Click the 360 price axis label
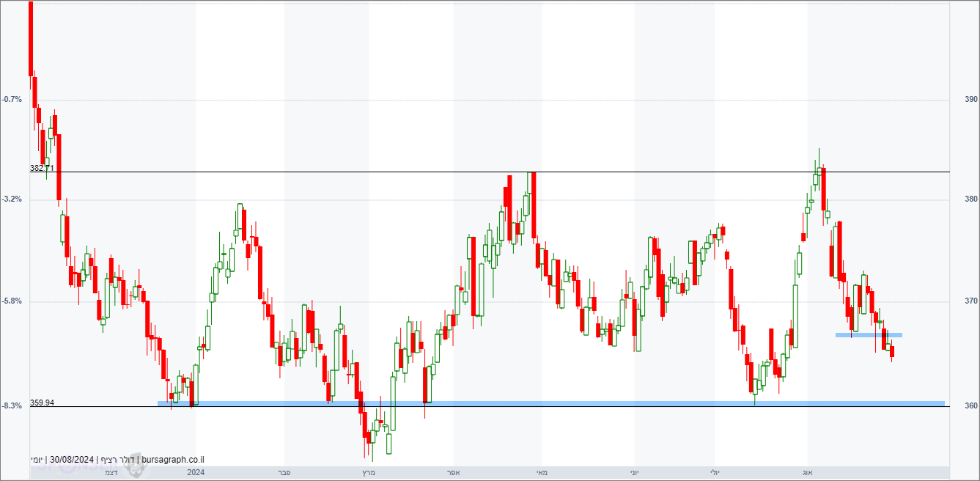Viewport: 980px width, 481px height. pos(971,405)
